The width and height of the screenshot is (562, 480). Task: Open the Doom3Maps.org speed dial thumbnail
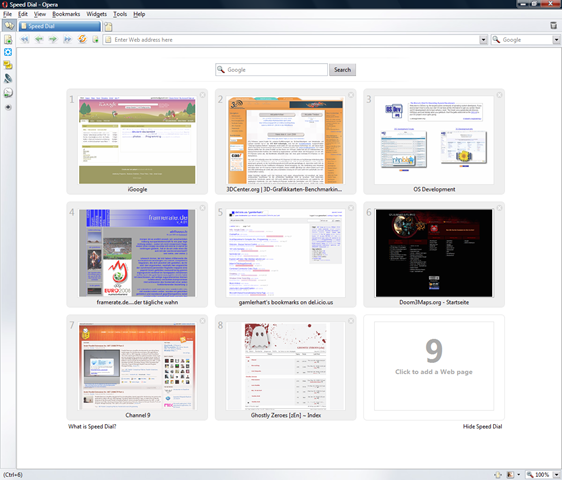[x=434, y=253]
